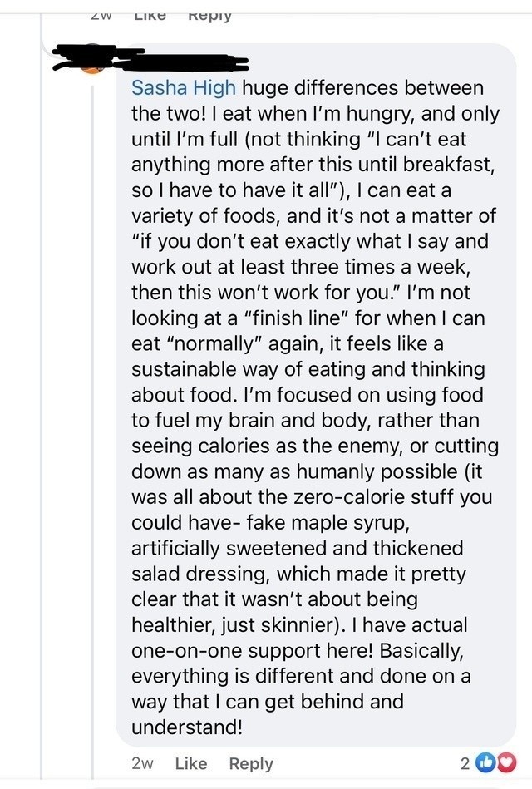Open the commenter's orange profile picture
Viewport: 532px width, 789px height.
click(x=95, y=67)
